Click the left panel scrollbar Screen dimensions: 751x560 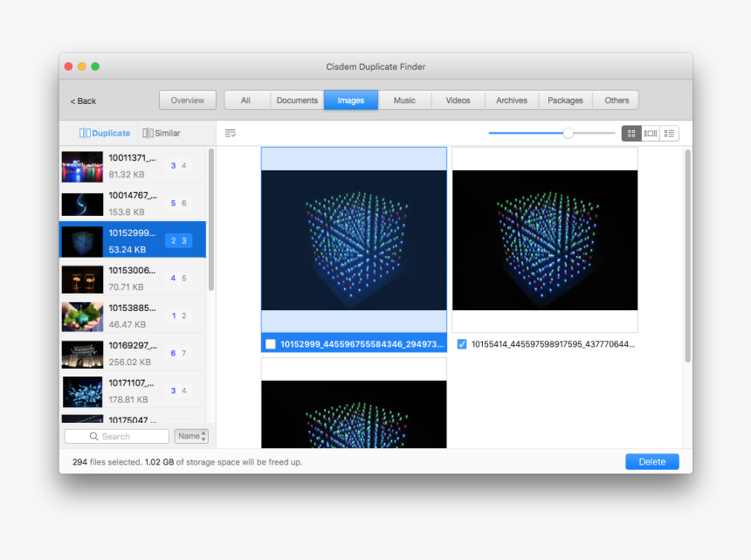coord(210,219)
